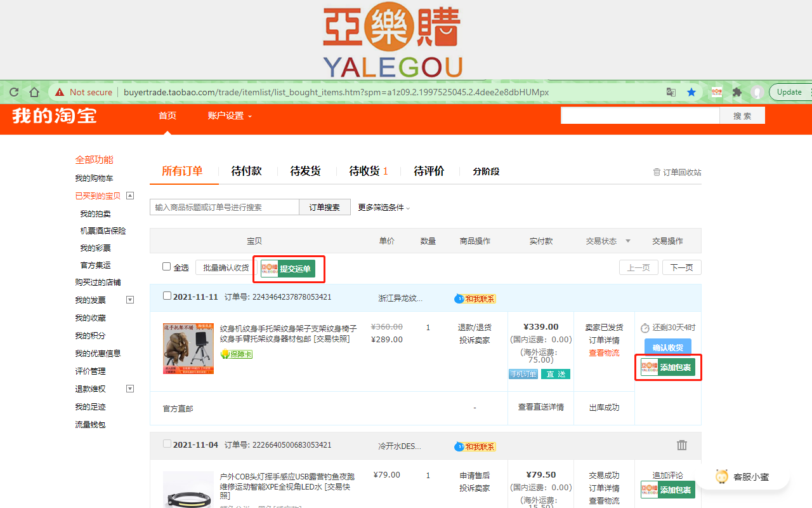Click the 上一页 pagination button
Viewport: 812px width, 508px height.
[x=638, y=267]
